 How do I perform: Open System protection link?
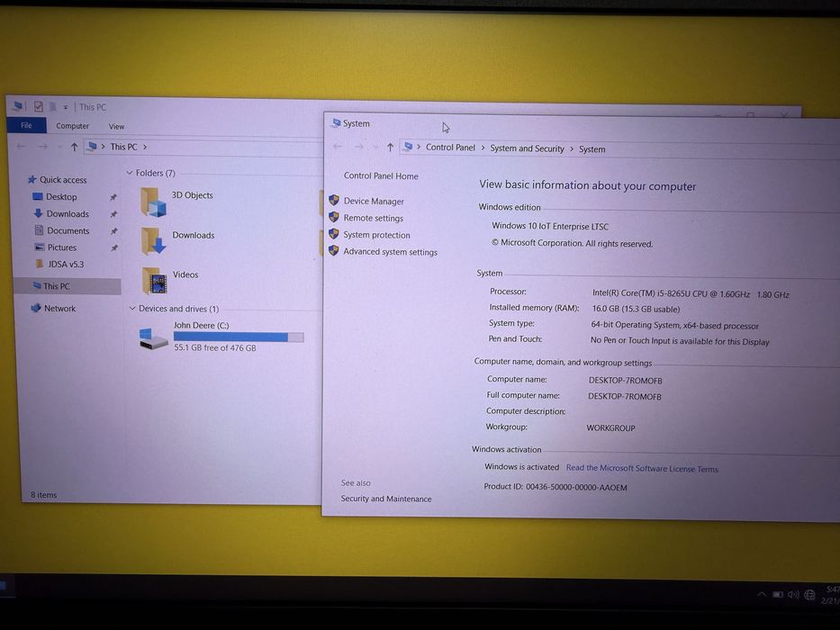click(x=376, y=235)
